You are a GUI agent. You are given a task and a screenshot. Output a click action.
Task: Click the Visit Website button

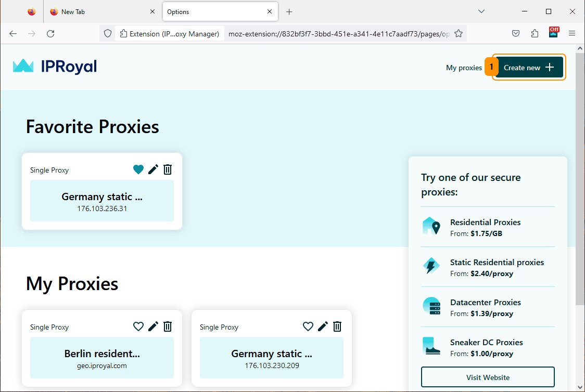(x=488, y=377)
